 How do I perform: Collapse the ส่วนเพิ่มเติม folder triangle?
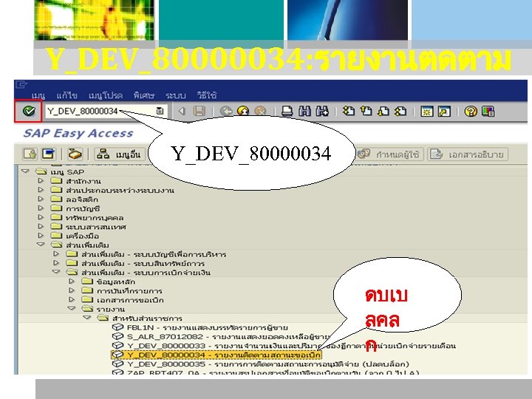click(41, 245)
